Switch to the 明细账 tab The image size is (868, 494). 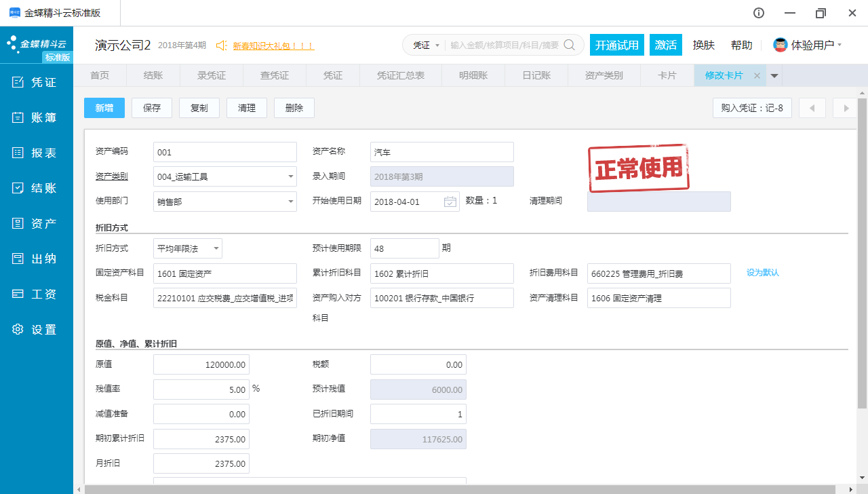473,75
